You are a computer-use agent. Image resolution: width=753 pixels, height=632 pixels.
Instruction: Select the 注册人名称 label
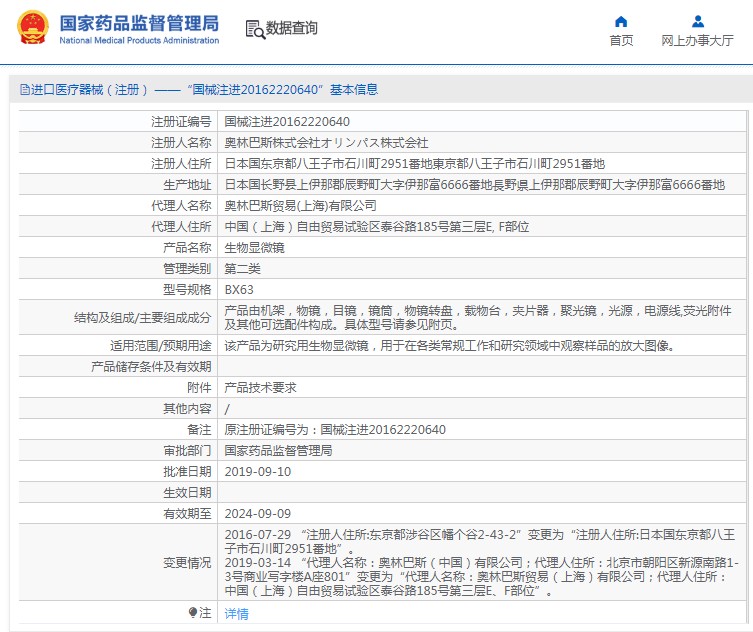pyautogui.click(x=181, y=143)
